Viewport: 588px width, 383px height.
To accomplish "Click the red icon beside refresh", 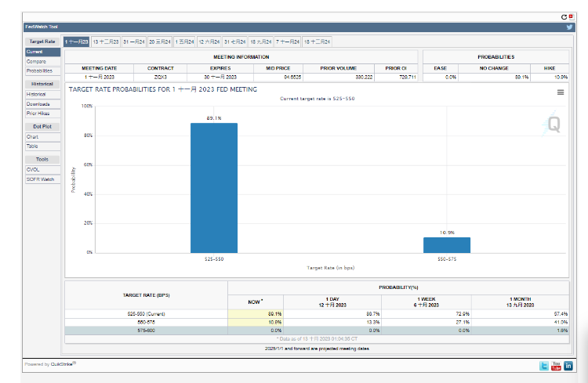I will click(570, 16).
